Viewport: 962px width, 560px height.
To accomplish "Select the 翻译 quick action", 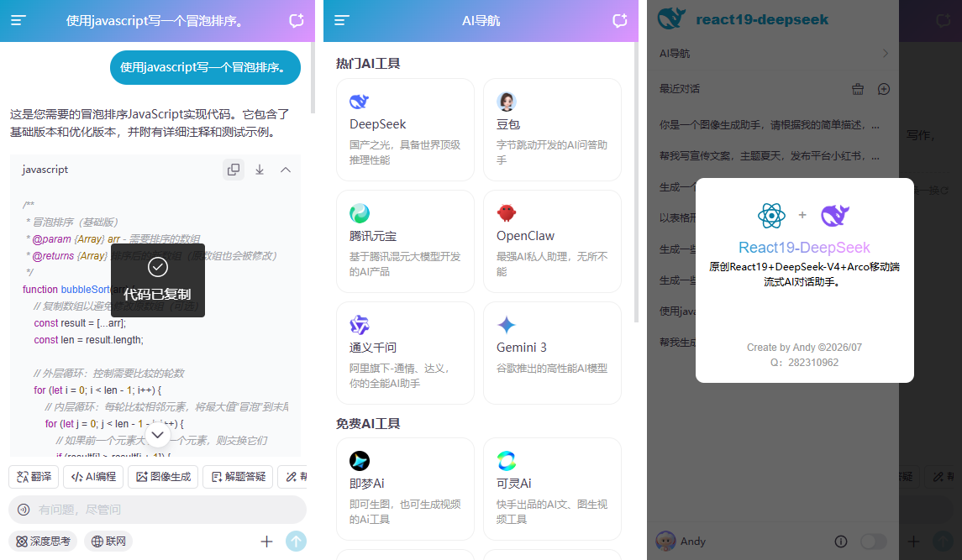I will coord(34,477).
